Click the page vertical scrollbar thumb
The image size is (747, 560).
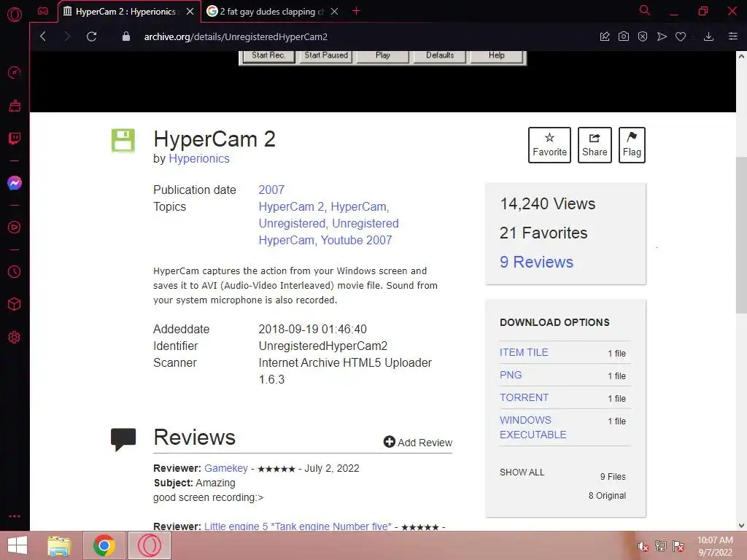741,235
